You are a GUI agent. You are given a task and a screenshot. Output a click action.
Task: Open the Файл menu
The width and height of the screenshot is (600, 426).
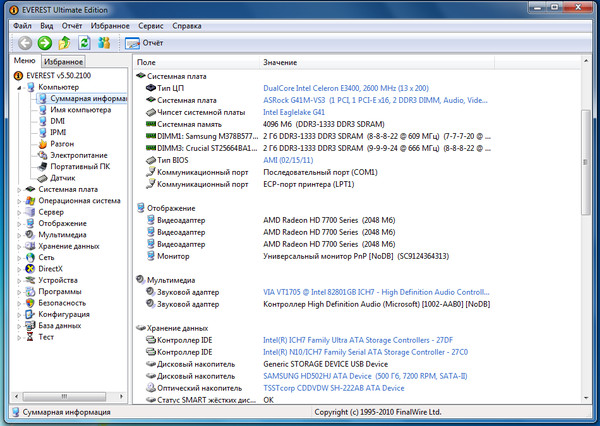point(22,26)
